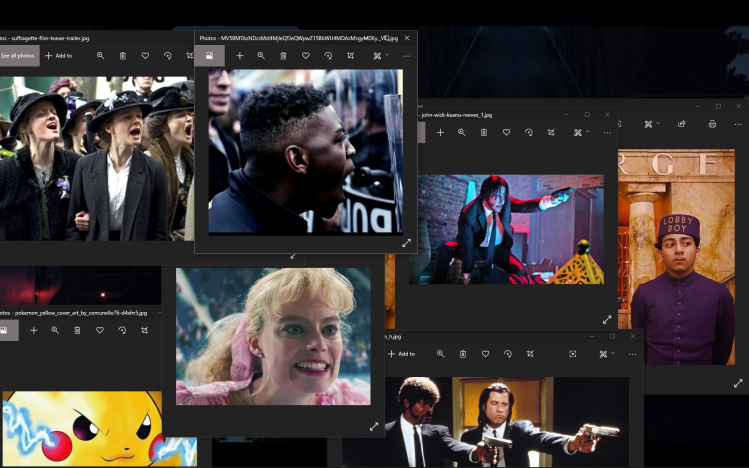Zoom the john-wick-keanu-reeves_1.jpg photo
749x468 pixels.
click(x=462, y=132)
